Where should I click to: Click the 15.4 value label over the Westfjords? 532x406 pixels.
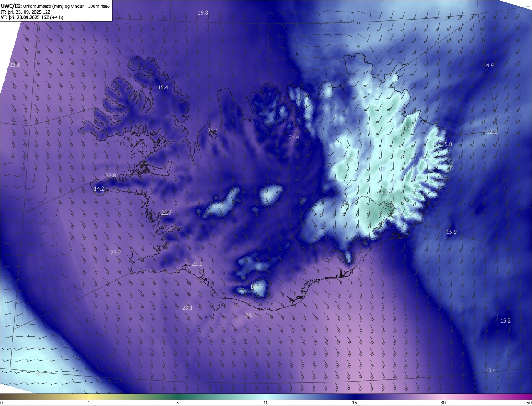[163, 87]
